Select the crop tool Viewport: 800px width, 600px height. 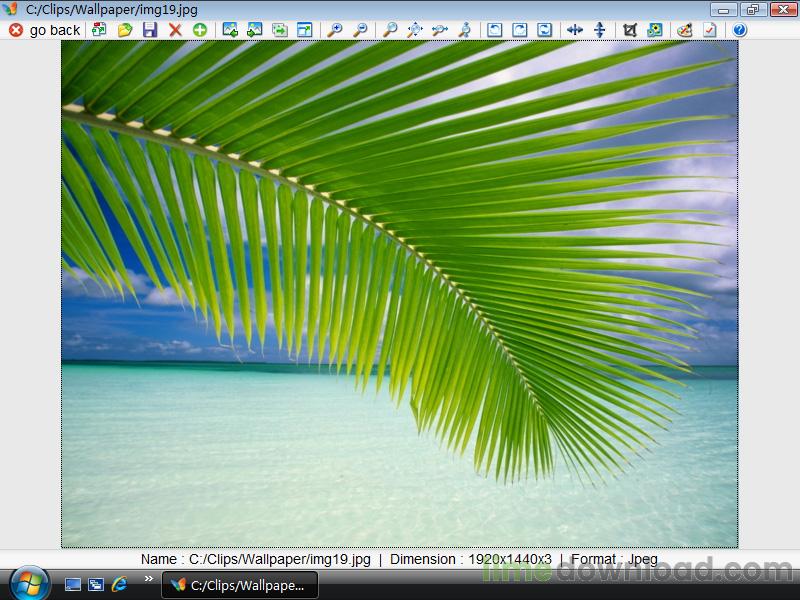[x=630, y=30]
